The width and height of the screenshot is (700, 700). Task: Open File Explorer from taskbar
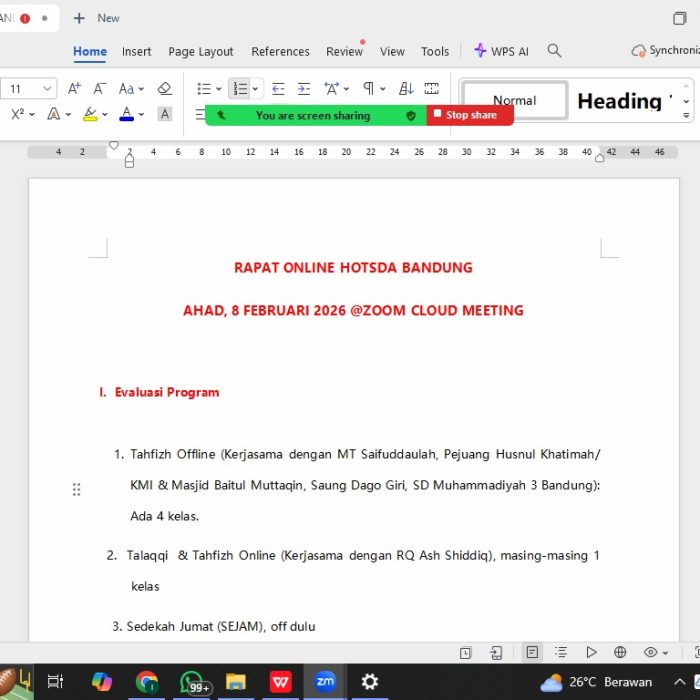[235, 682]
